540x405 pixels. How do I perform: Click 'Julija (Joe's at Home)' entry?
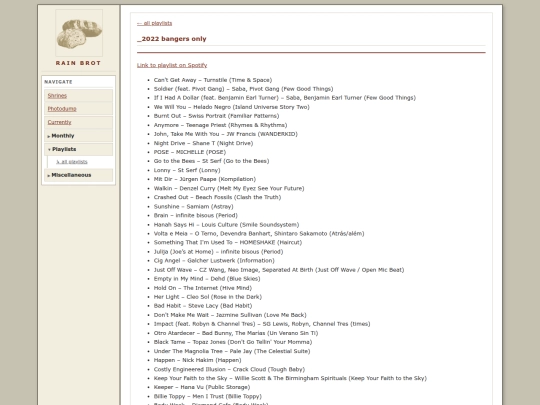[x=218, y=252]
